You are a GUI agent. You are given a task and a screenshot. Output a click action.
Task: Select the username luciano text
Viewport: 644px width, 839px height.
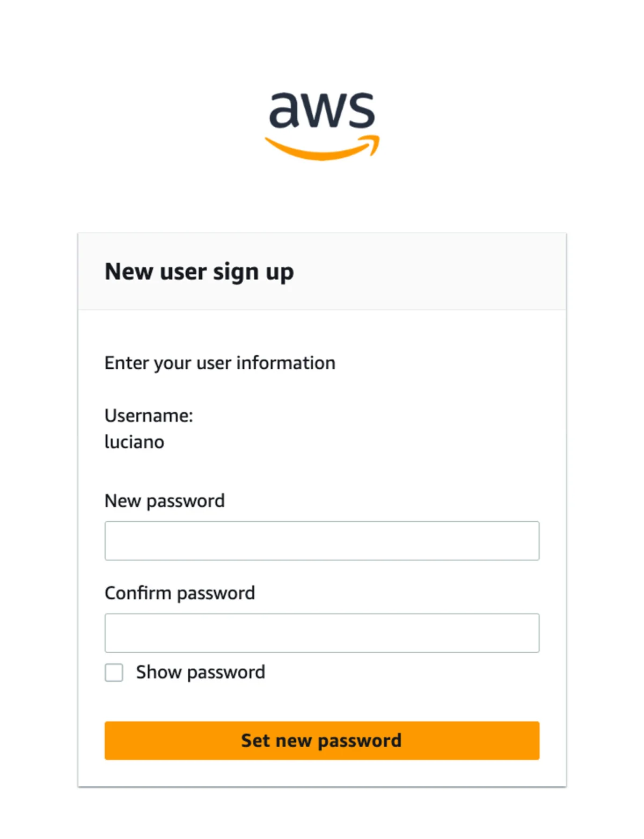134,442
